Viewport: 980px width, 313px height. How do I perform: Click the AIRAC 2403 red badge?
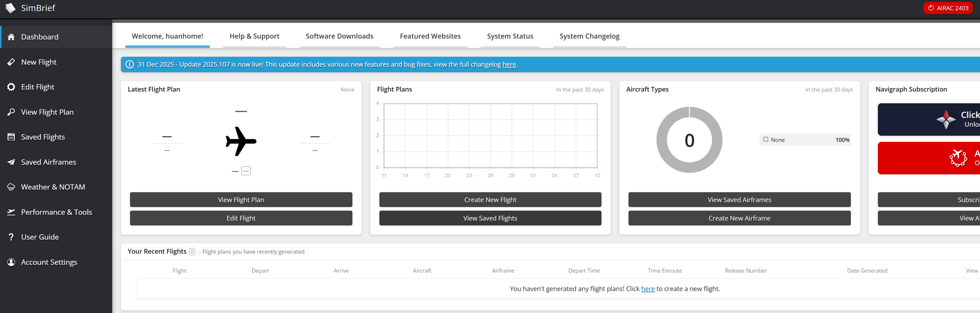tap(948, 8)
